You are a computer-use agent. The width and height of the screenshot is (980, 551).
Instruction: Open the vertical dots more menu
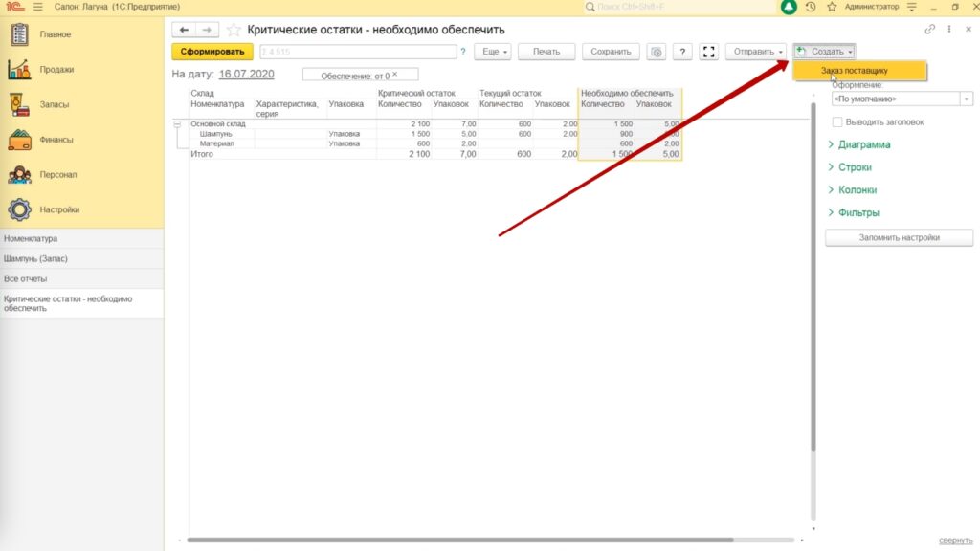coord(949,30)
